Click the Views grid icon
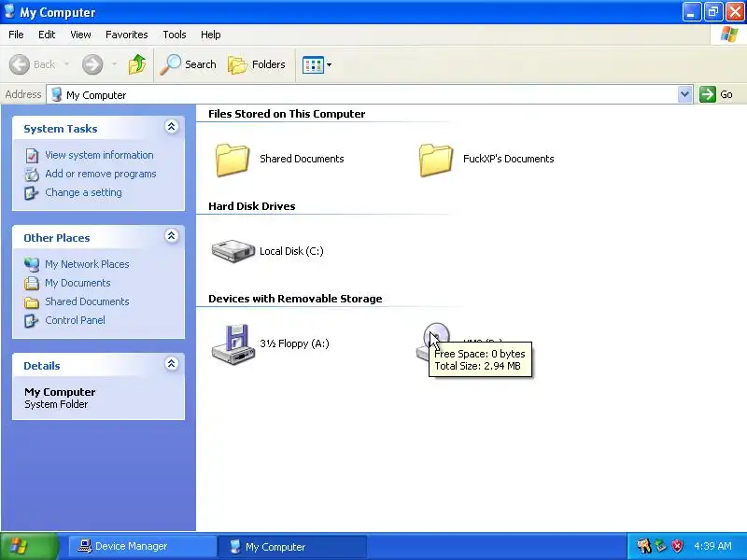Screen dimensions: 747x560 [x=313, y=64]
